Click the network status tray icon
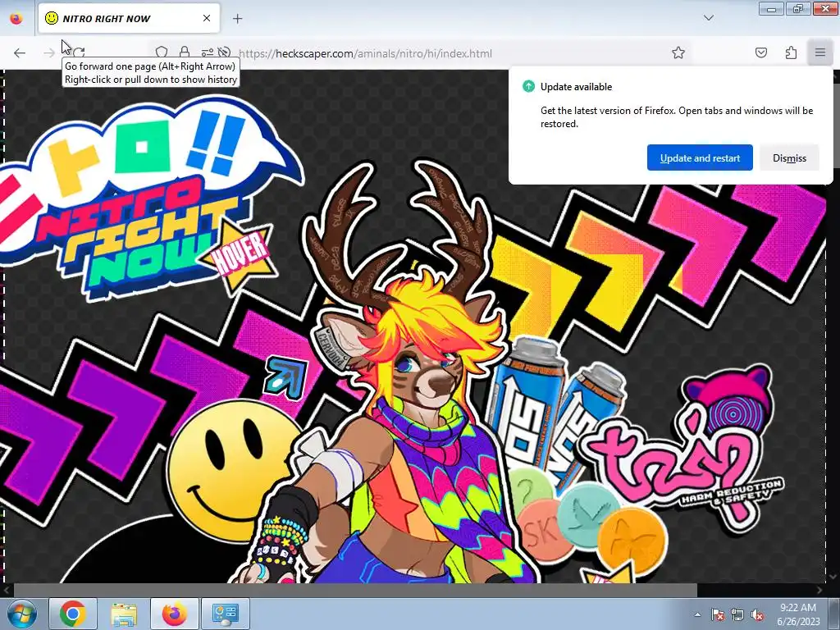This screenshot has height=630, width=840. 737,614
